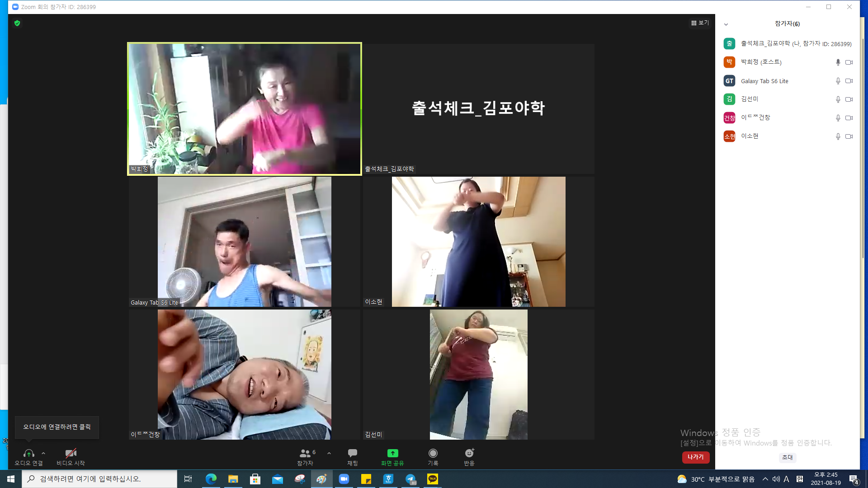Select the 김선미 video tile
This screenshot has width=868, height=488.
tap(479, 375)
